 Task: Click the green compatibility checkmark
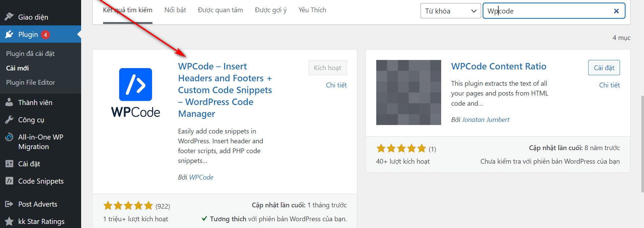pyautogui.click(x=204, y=219)
